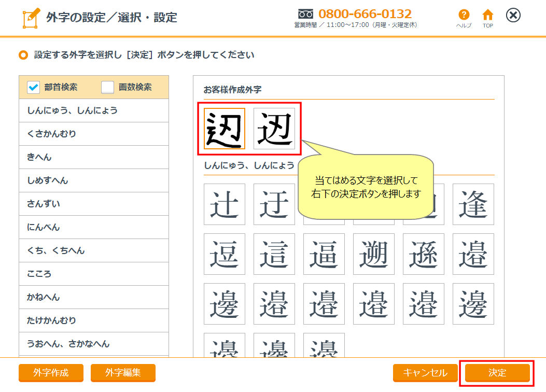Select the second custom-made gaiji character

click(274, 129)
